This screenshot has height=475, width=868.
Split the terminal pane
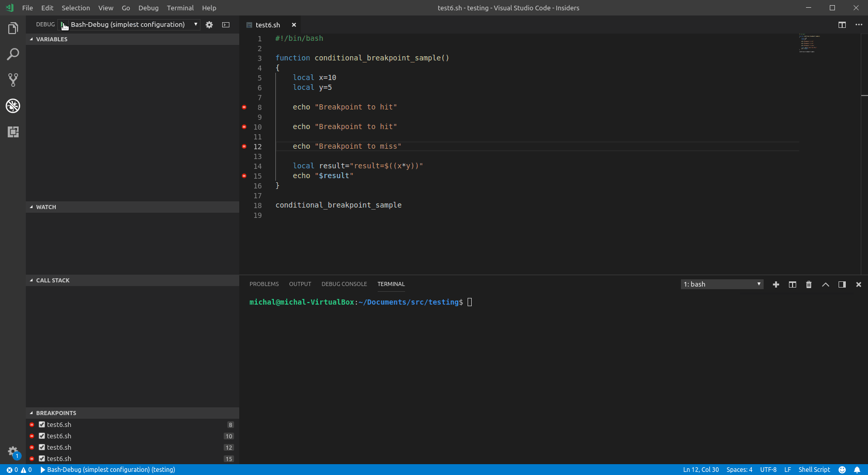[793, 284]
